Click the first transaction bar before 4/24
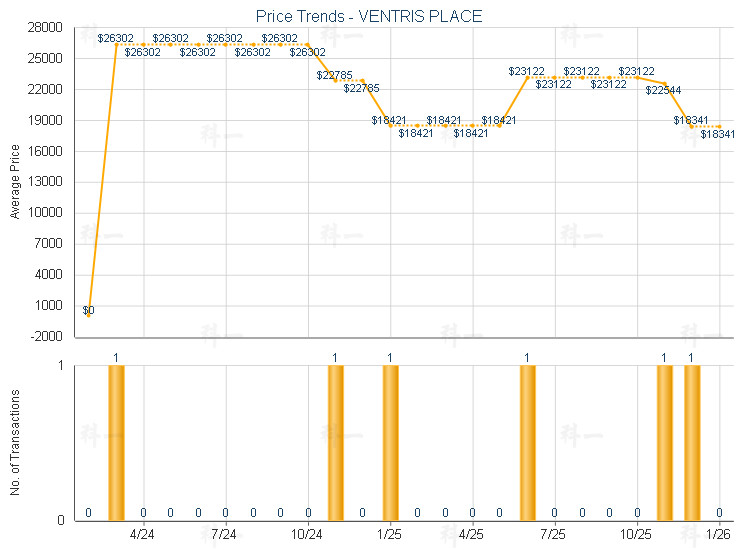The image size is (740, 550). [x=116, y=442]
